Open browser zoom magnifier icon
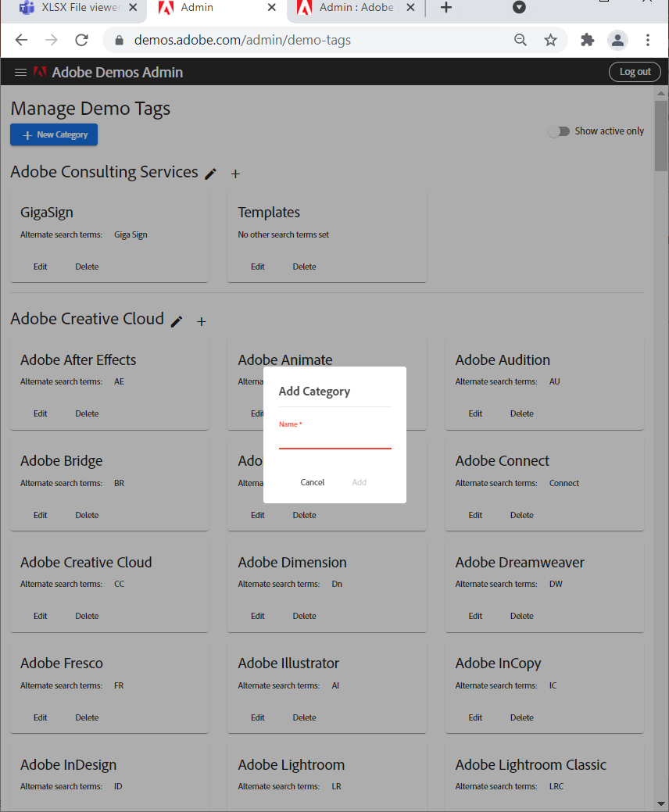The width and height of the screenshot is (669, 812). pyautogui.click(x=521, y=40)
